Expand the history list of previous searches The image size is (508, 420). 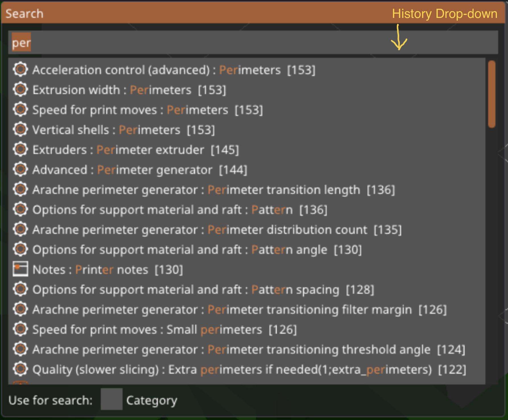[x=399, y=43]
